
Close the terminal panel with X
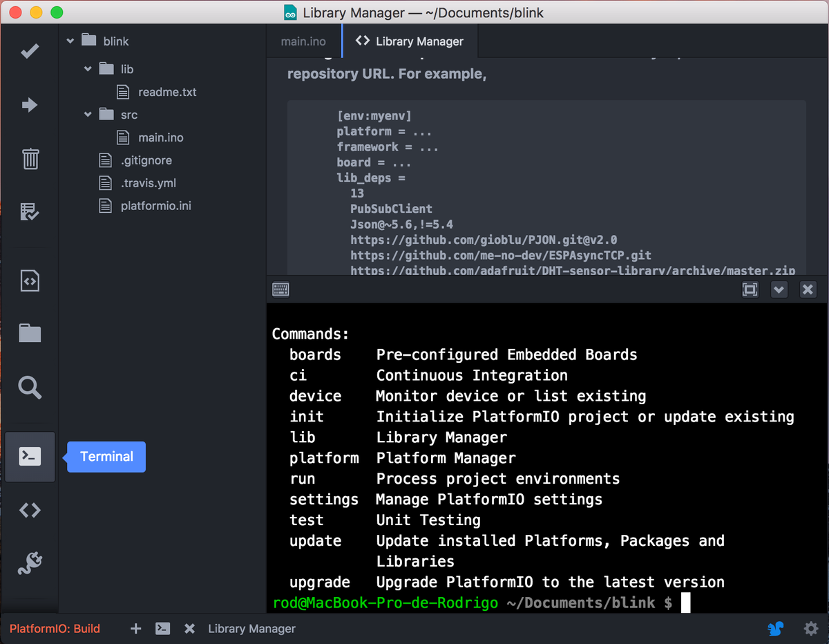click(808, 290)
